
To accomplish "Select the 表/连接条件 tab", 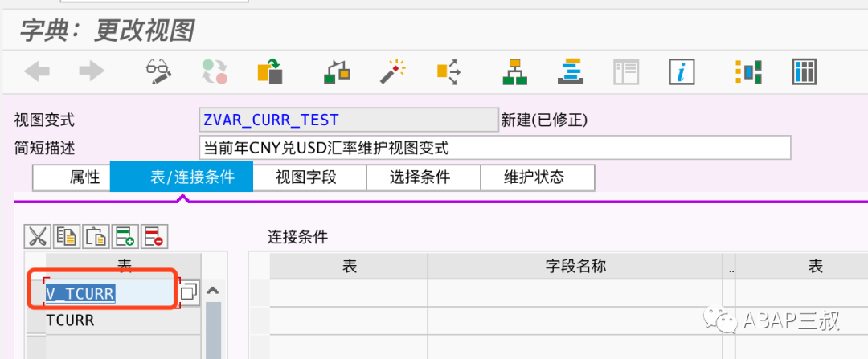I will coord(182,177).
